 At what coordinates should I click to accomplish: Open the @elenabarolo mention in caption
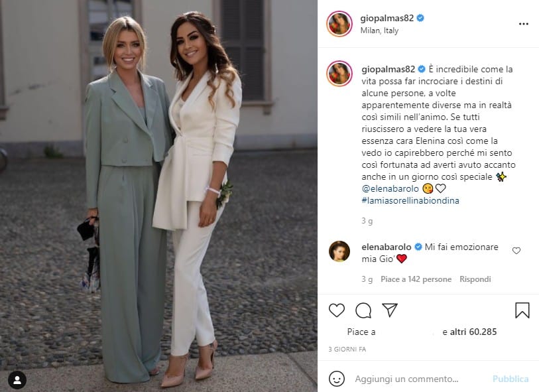390,188
